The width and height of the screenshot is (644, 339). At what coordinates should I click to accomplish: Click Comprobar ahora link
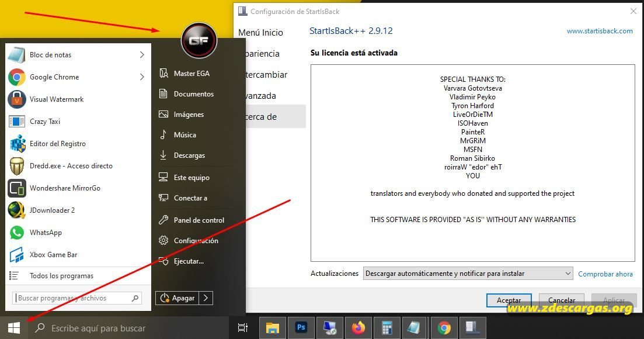605,274
